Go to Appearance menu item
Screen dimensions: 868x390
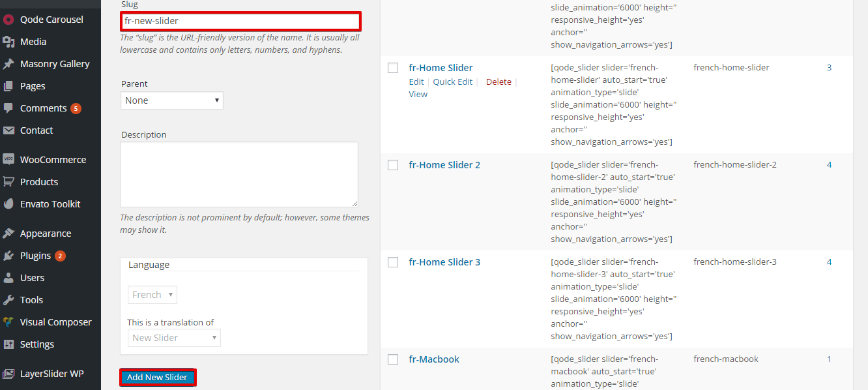click(x=46, y=233)
